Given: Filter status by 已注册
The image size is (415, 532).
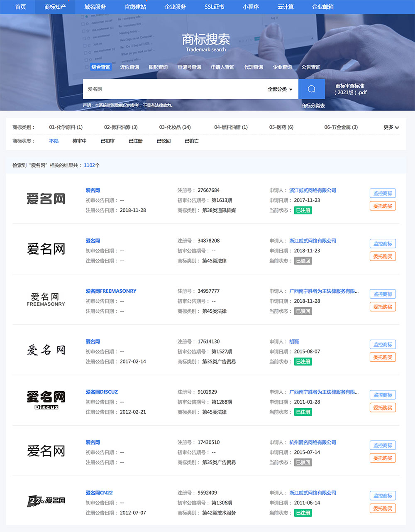Looking at the screenshot, I should point(136,141).
